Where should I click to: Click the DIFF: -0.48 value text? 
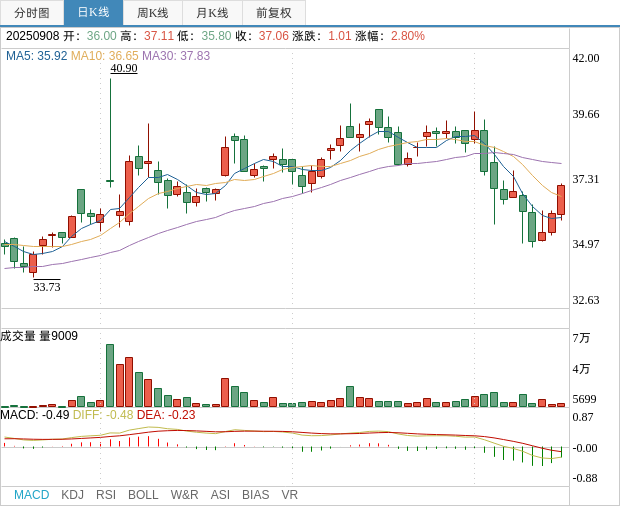point(103,415)
